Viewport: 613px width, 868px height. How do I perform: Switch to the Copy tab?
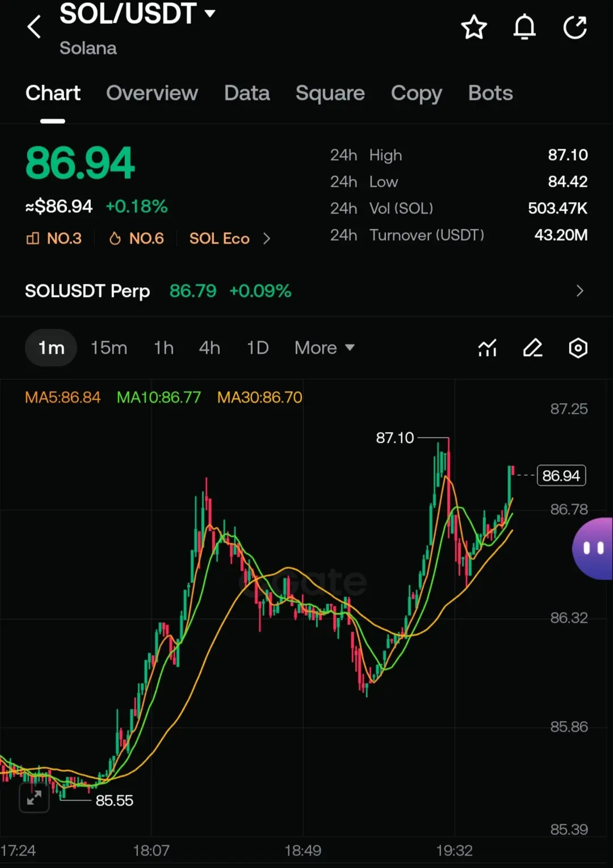417,93
